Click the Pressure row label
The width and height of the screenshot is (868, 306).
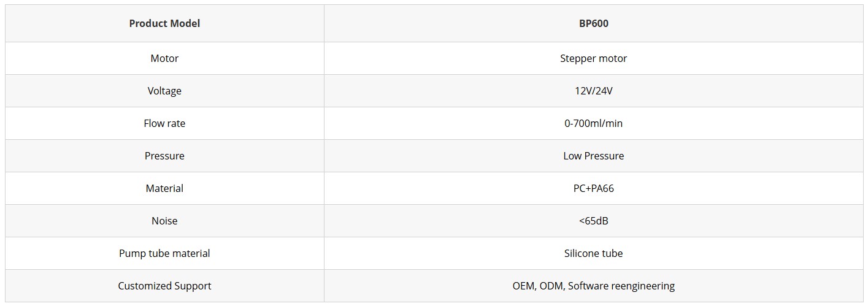pyautogui.click(x=164, y=156)
